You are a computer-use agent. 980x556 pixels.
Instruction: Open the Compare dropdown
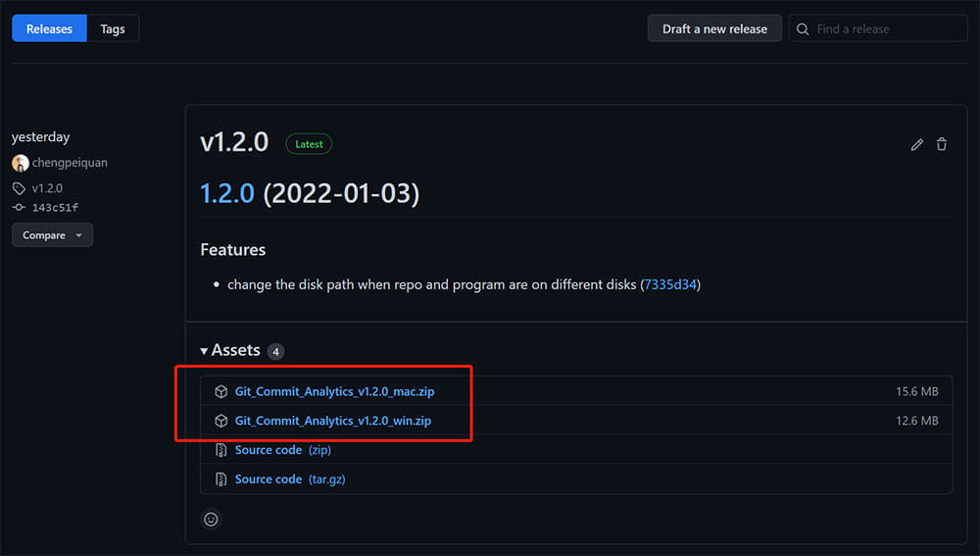(53, 235)
